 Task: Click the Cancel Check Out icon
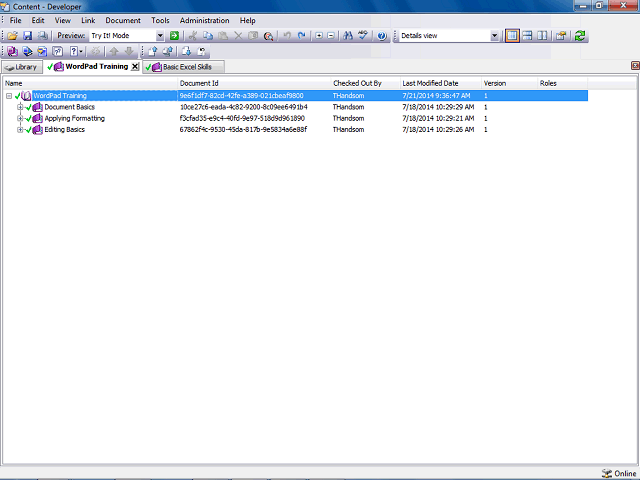[x=202, y=51]
